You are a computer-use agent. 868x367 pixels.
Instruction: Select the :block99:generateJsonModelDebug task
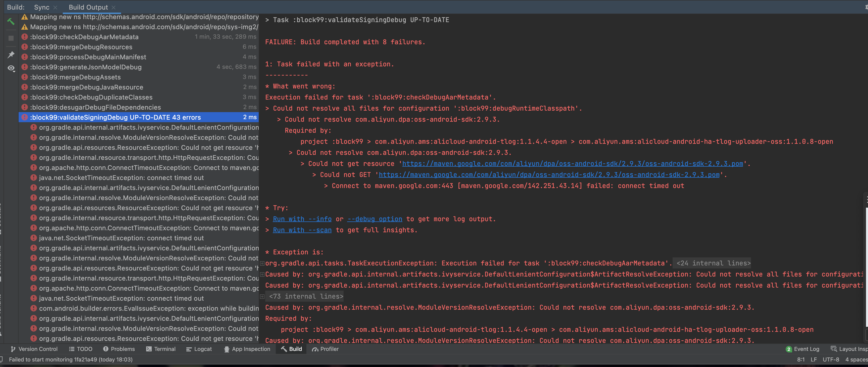pyautogui.click(x=139, y=67)
